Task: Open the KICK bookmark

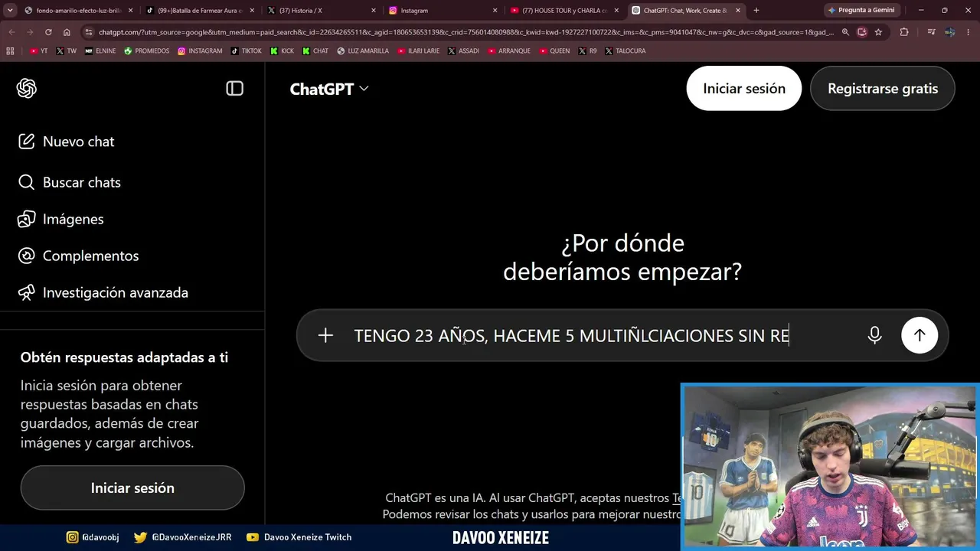Action: tap(282, 51)
